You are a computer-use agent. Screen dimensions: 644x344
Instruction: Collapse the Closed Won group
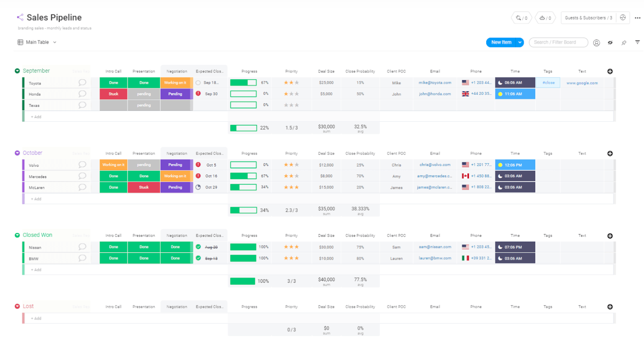(17, 235)
